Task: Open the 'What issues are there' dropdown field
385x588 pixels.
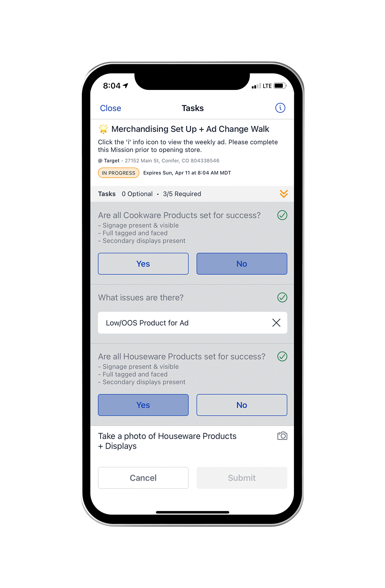Action: [184, 323]
